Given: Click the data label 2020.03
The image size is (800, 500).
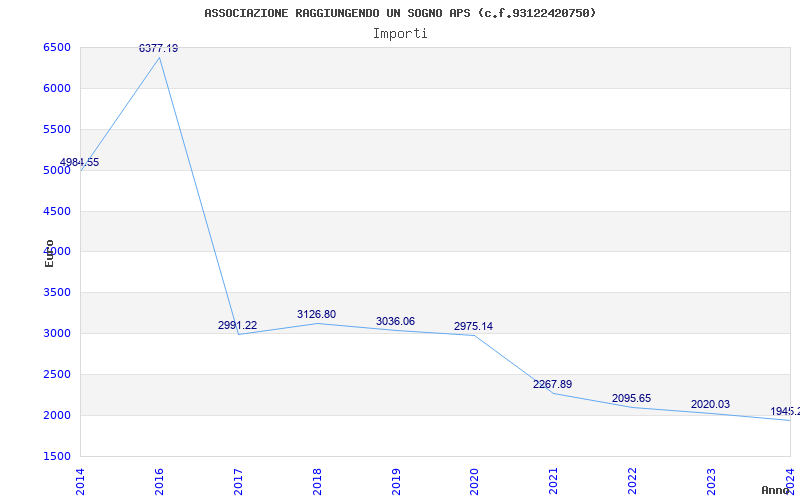Looking at the screenshot, I should [711, 405].
